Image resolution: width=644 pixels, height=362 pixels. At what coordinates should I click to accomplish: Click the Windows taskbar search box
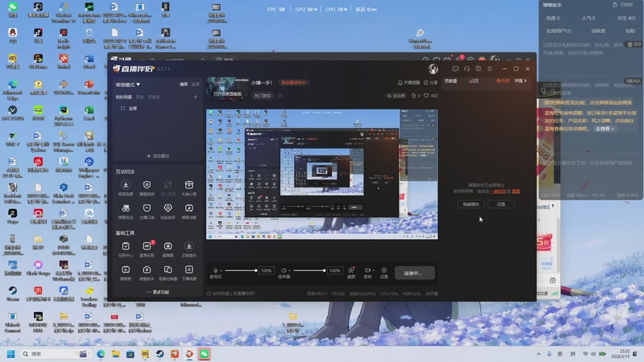pyautogui.click(x=56, y=354)
